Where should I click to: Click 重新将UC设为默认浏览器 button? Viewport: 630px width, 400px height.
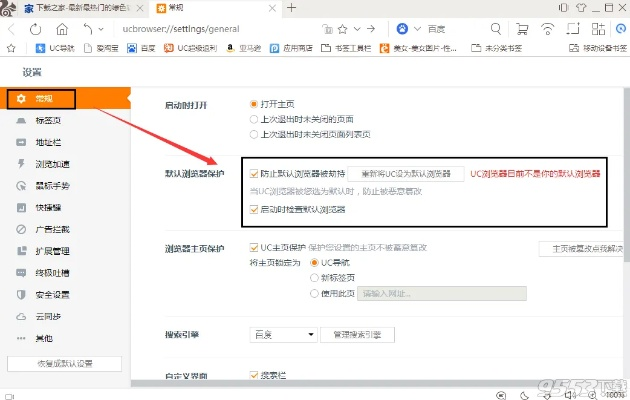[x=412, y=173]
